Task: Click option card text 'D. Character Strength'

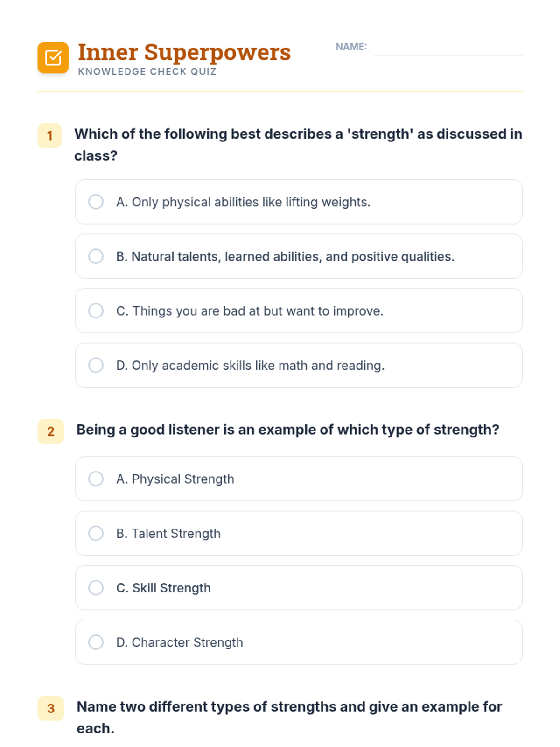Action: coord(180,642)
